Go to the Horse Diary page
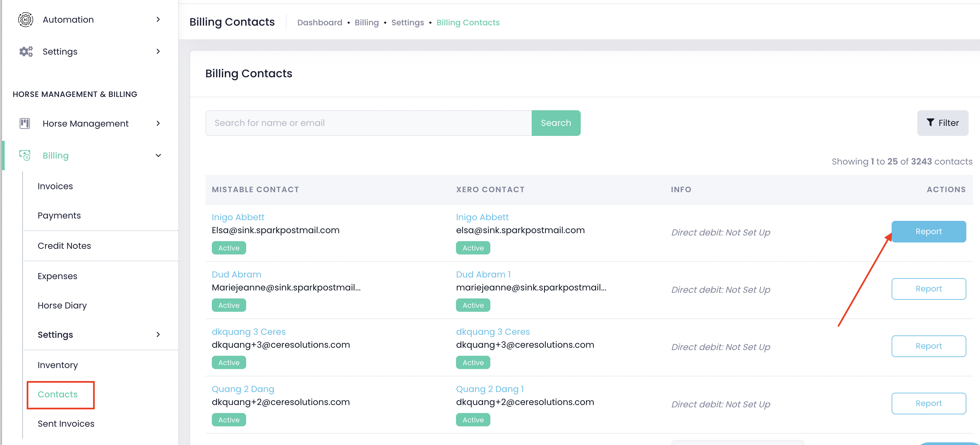The image size is (980, 445). click(x=62, y=305)
